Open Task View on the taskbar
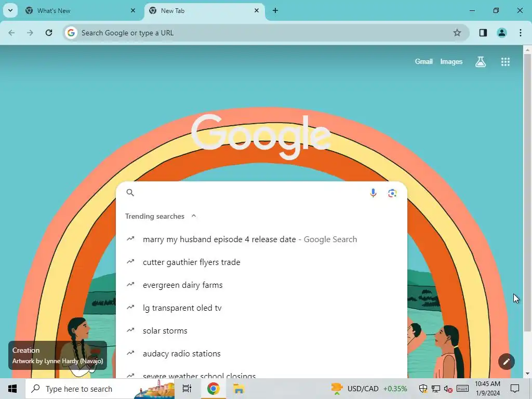 pos(187,389)
